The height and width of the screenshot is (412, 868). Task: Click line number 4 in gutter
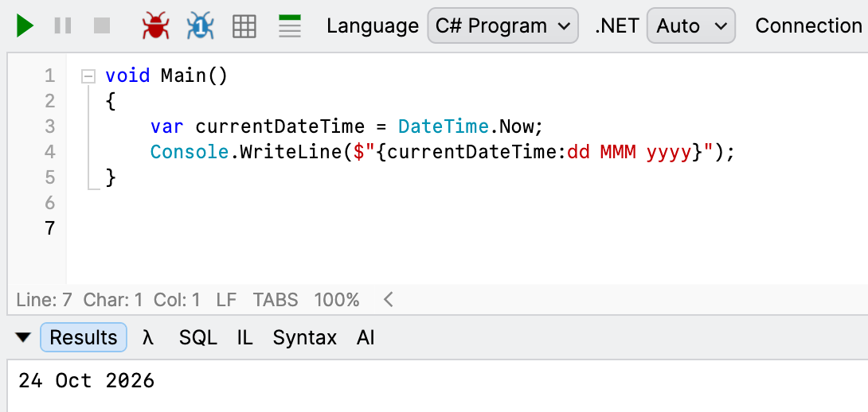click(50, 152)
